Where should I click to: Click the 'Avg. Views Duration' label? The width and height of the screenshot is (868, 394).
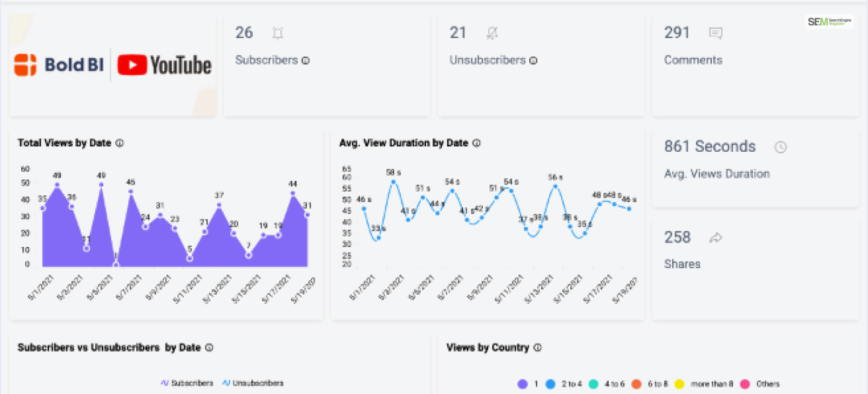click(x=717, y=174)
